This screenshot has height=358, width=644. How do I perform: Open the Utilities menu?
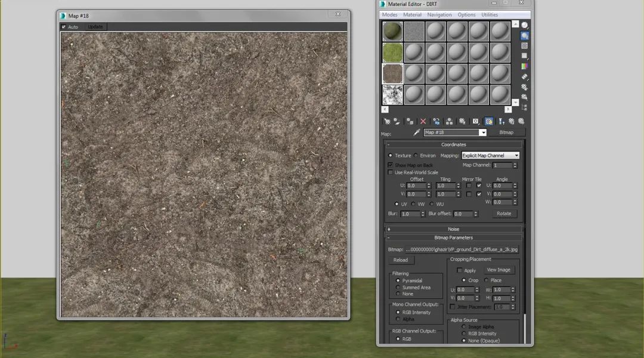click(x=490, y=15)
